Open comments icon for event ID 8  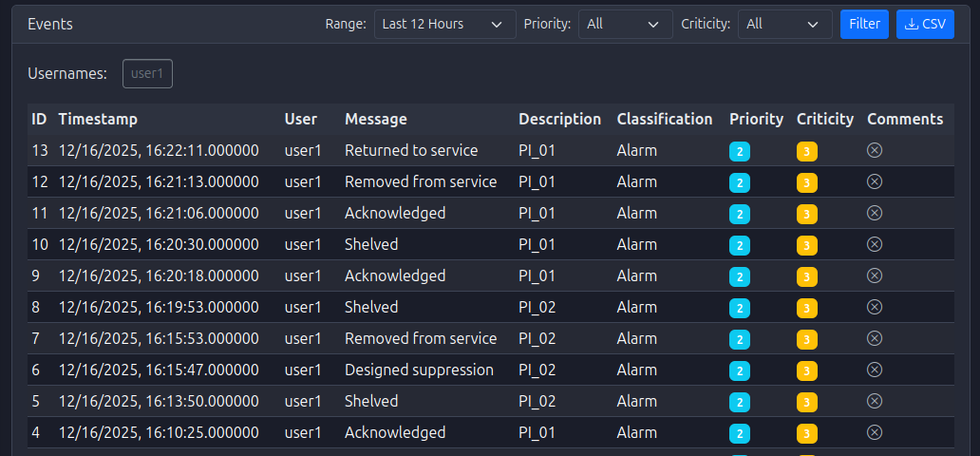(875, 307)
